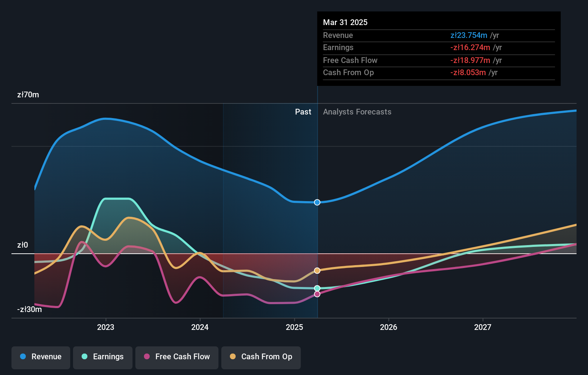Select the teal Earnings marker on the chart
588x375 pixels.
coord(317,287)
